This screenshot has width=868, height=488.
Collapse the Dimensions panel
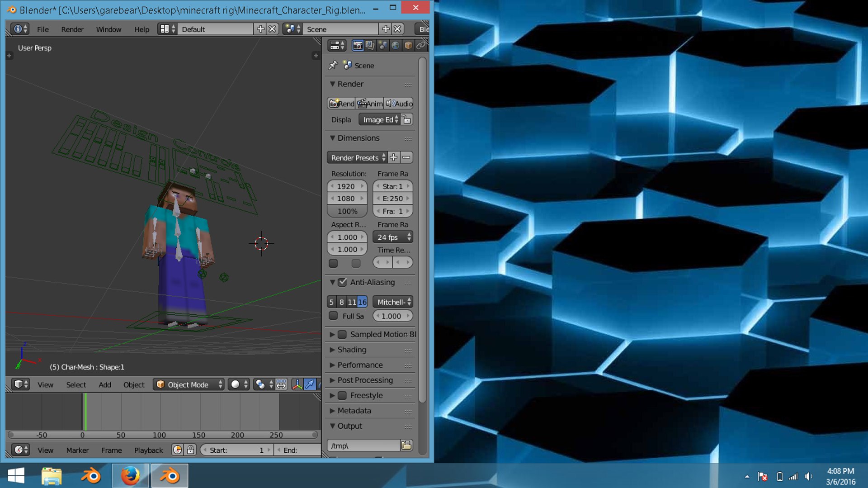[332, 138]
